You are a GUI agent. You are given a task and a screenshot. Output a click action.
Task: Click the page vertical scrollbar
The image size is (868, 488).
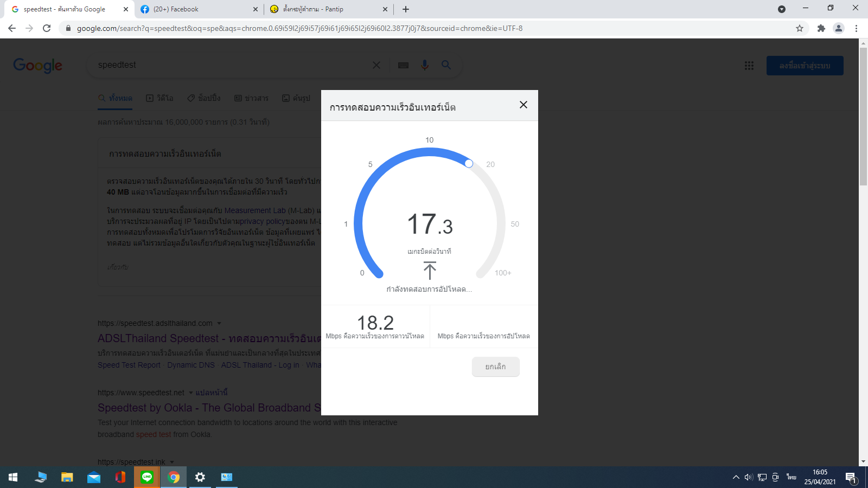pyautogui.click(x=863, y=117)
